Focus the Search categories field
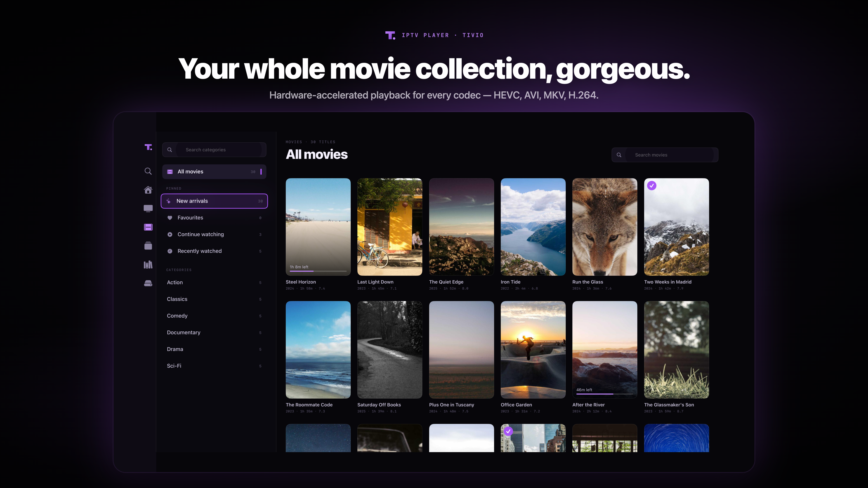This screenshot has width=868, height=488. [x=214, y=150]
